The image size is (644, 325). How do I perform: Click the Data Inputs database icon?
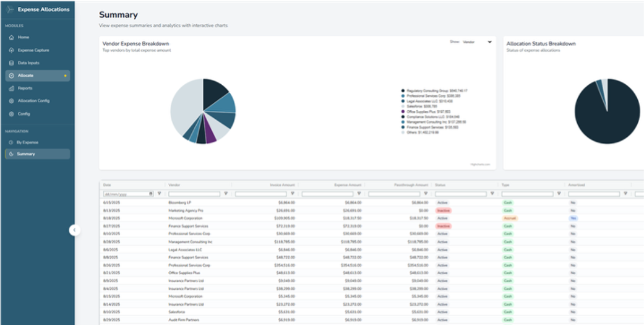point(11,63)
